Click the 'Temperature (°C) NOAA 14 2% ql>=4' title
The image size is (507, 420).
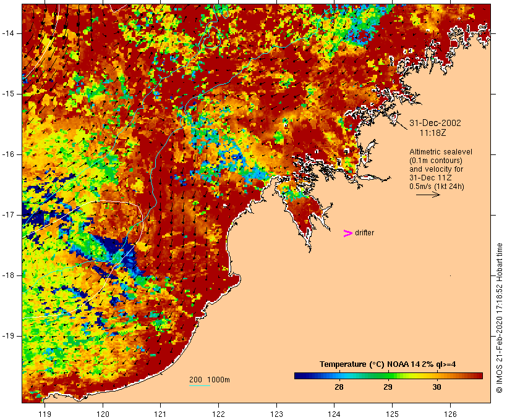click(x=388, y=364)
